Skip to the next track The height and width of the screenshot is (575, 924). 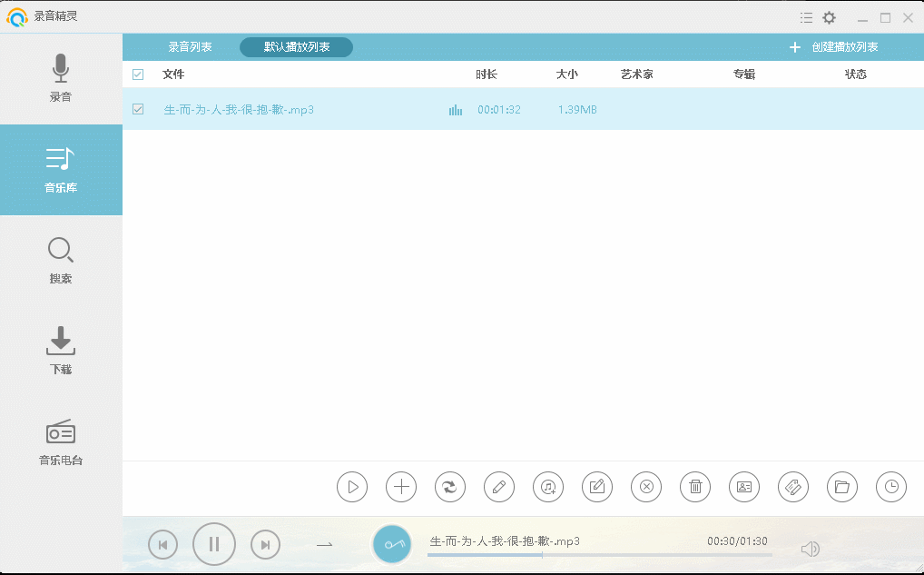pos(265,545)
